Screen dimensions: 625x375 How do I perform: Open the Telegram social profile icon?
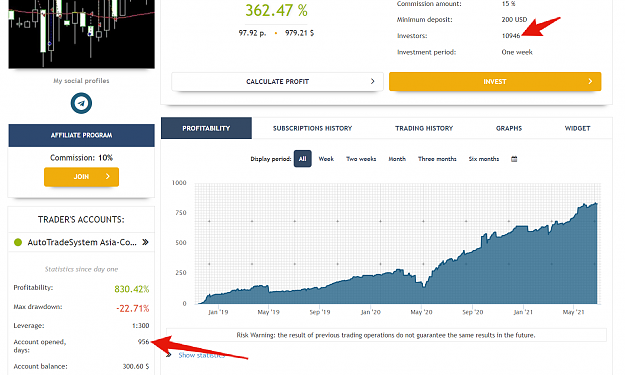click(81, 103)
